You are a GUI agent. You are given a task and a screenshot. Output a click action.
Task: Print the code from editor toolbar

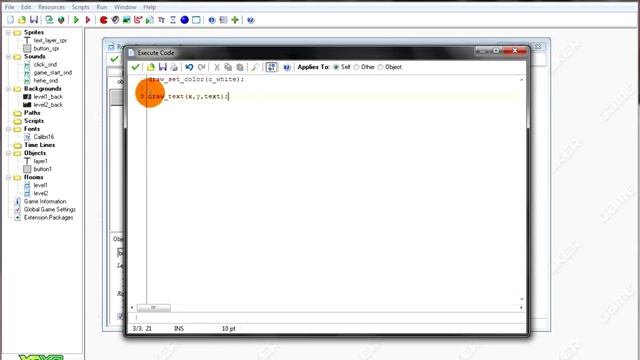(174, 67)
